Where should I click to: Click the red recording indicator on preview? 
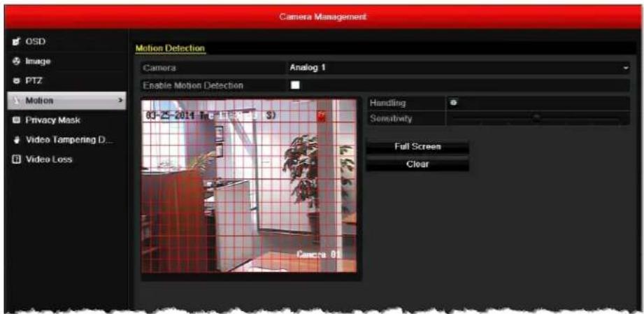[x=322, y=116]
